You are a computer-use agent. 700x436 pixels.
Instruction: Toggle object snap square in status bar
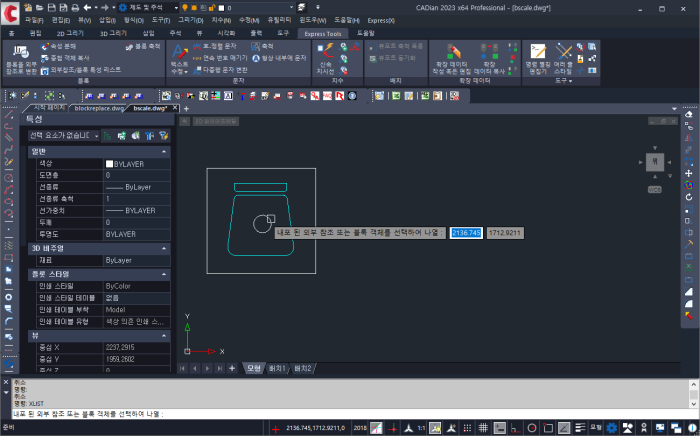coord(548,428)
